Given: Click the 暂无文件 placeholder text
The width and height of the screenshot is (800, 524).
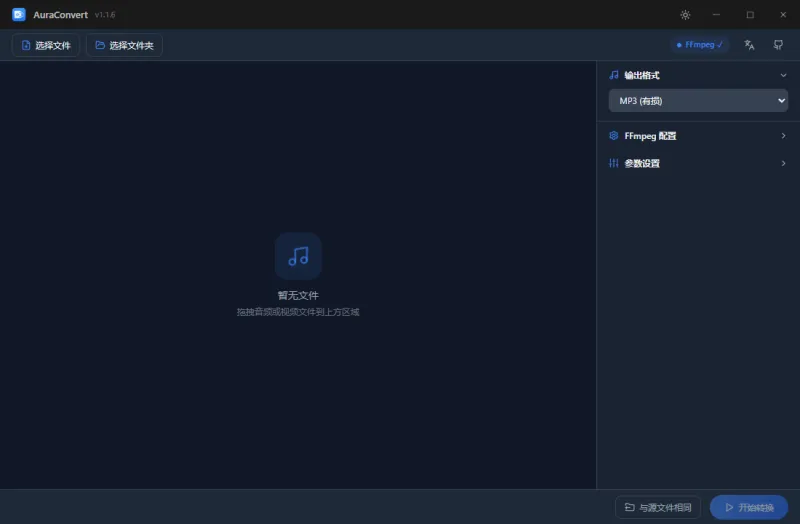Looking at the screenshot, I should coord(298,295).
